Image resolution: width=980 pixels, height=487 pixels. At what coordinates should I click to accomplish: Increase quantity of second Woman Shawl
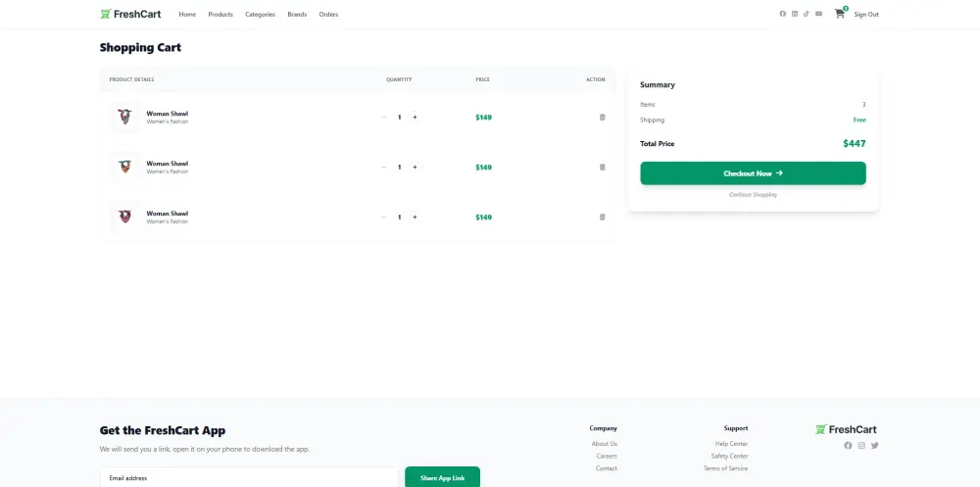click(415, 167)
